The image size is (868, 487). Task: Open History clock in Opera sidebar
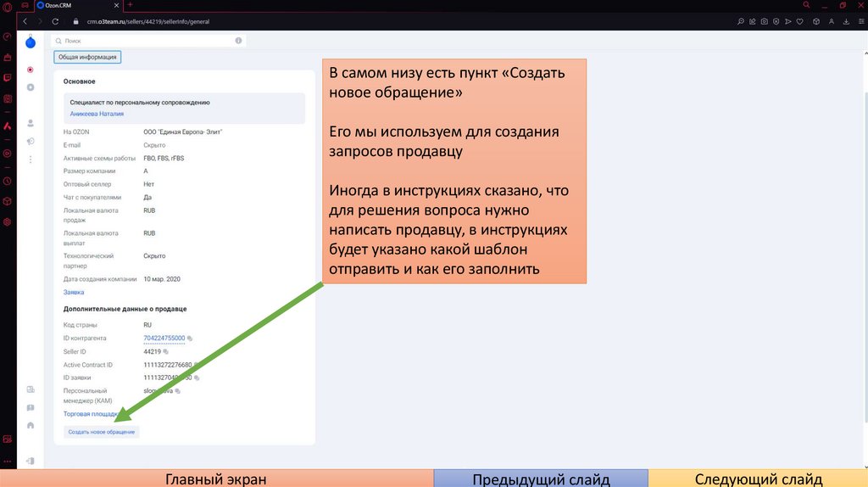pos(7,182)
